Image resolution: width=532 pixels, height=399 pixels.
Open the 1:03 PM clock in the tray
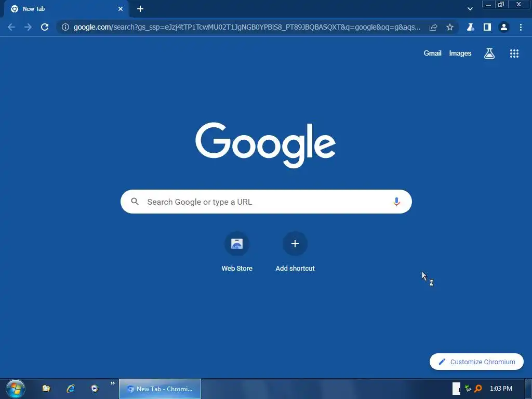tap(501, 389)
